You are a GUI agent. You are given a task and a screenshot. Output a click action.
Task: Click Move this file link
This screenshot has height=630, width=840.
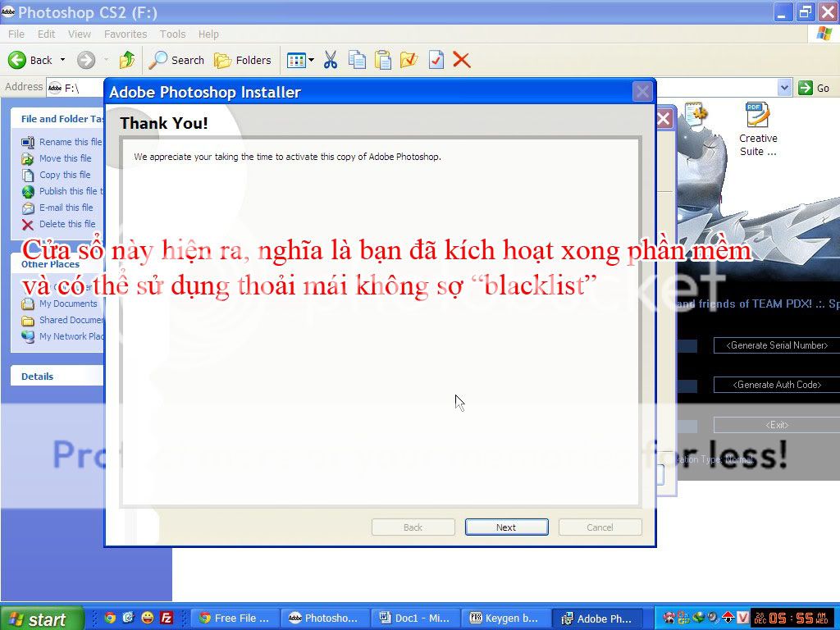coord(57,158)
